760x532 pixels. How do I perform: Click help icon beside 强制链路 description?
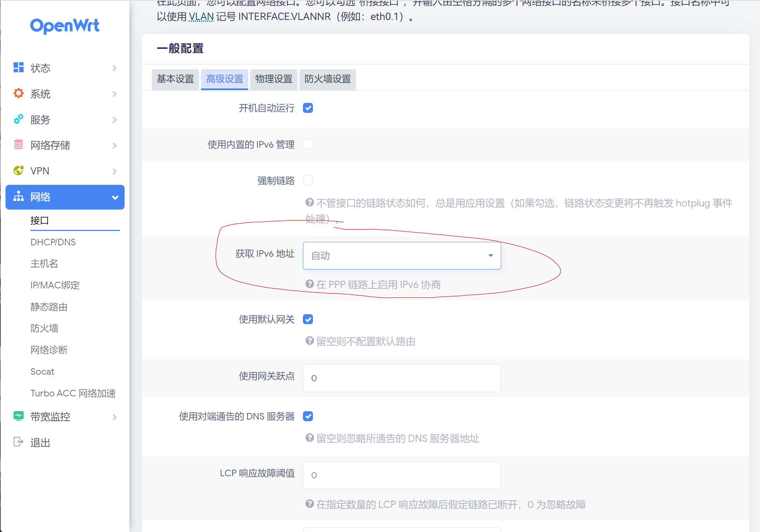(309, 202)
